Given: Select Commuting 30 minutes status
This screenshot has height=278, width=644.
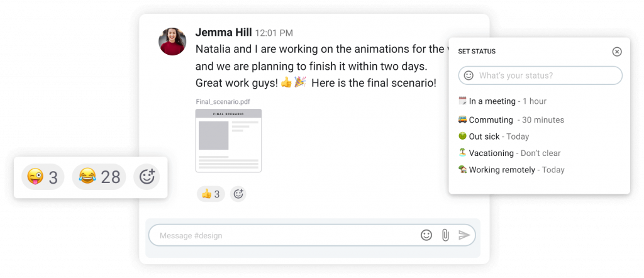Looking at the screenshot, I should pos(511,120).
